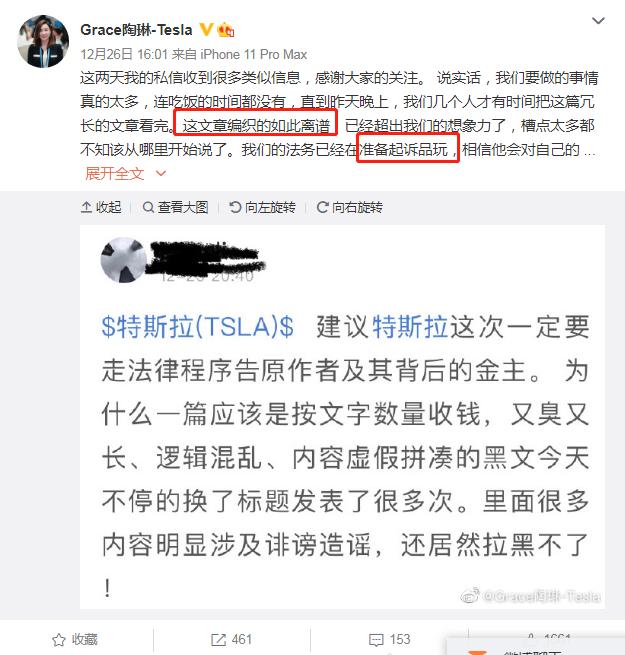
Task: Click Grace陶琳-Tesla profile avatar
Action: [43, 41]
